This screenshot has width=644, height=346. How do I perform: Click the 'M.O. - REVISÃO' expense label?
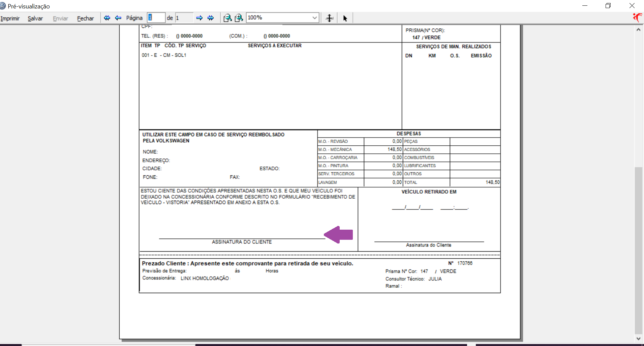(333, 141)
